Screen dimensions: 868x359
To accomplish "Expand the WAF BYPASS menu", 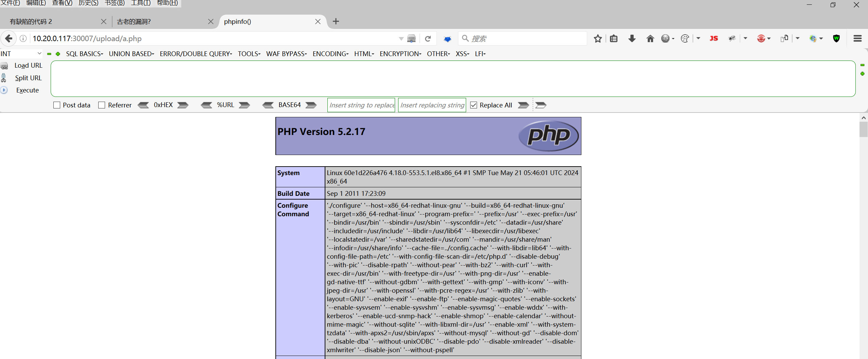I will tap(287, 54).
